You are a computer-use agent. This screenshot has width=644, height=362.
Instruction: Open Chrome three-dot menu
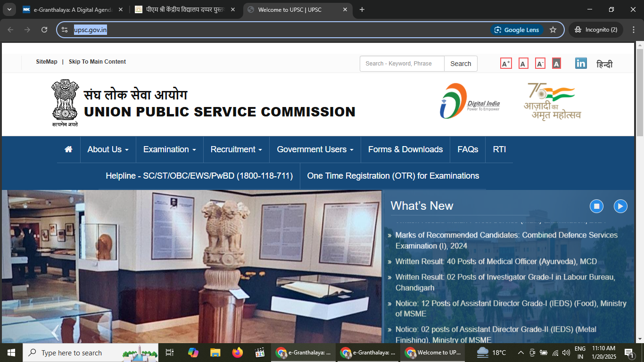click(633, 30)
